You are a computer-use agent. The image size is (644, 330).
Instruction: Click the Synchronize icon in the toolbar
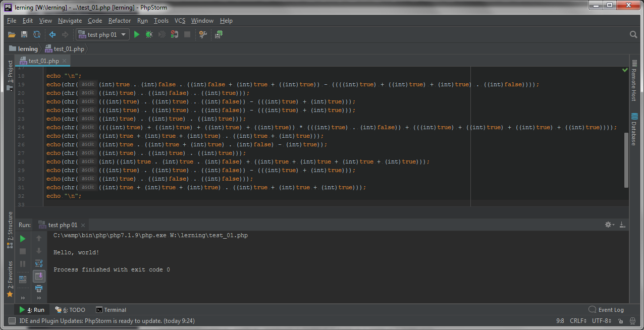point(37,35)
